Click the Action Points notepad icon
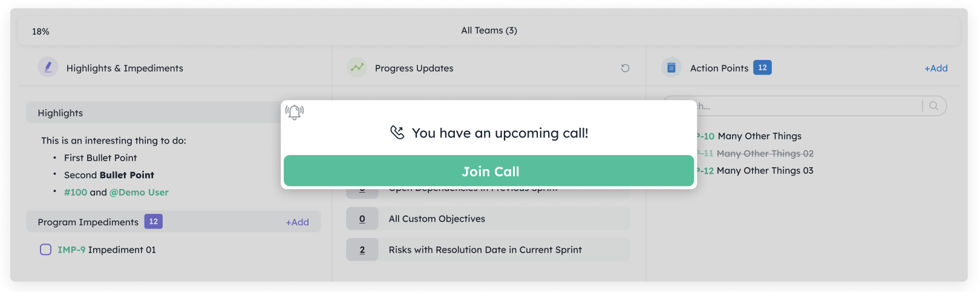Screen dimensions: 980x292 click(x=671, y=67)
